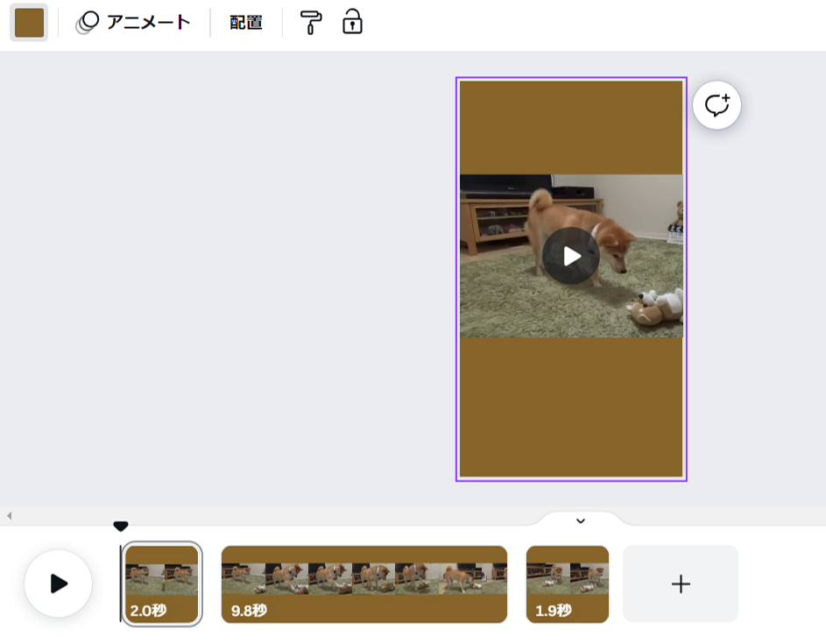The height and width of the screenshot is (644, 826).
Task: Select the 9.8秒 clip in timeline
Action: tap(364, 584)
